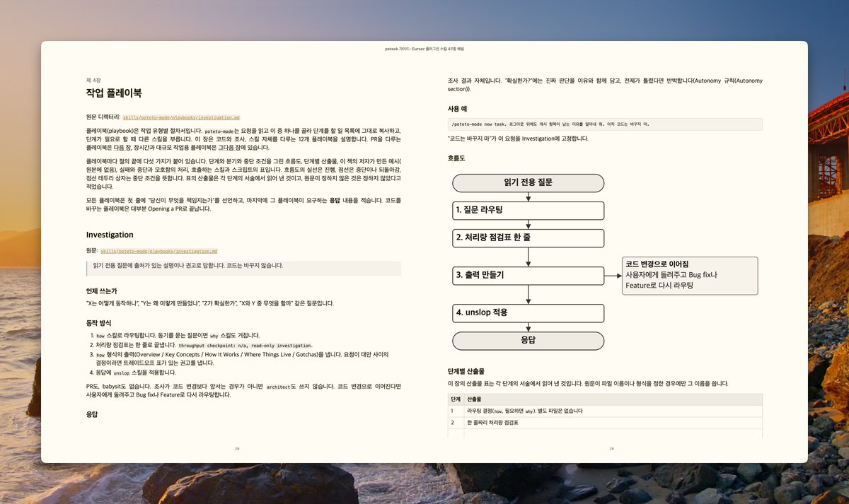Viewport: 849px width, 504px height.
Task: Click the page number 28
Action: click(238, 448)
